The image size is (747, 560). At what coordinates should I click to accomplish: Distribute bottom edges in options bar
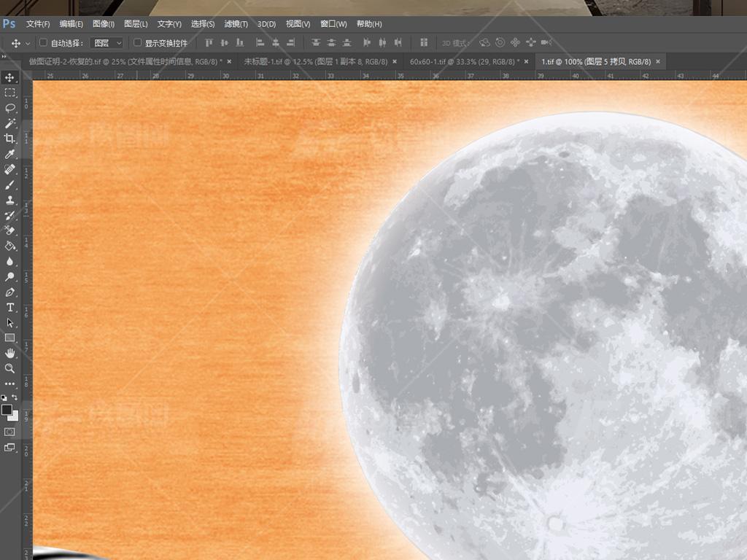click(x=347, y=43)
